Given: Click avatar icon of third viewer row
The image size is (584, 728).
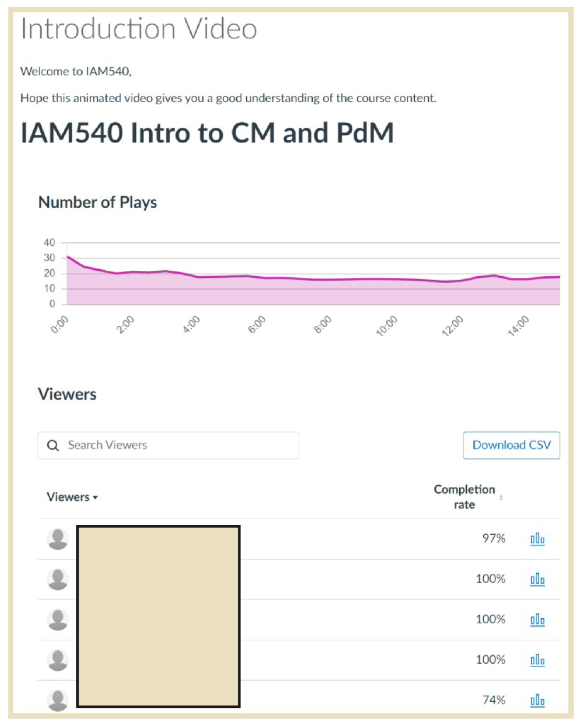Looking at the screenshot, I should click(58, 620).
